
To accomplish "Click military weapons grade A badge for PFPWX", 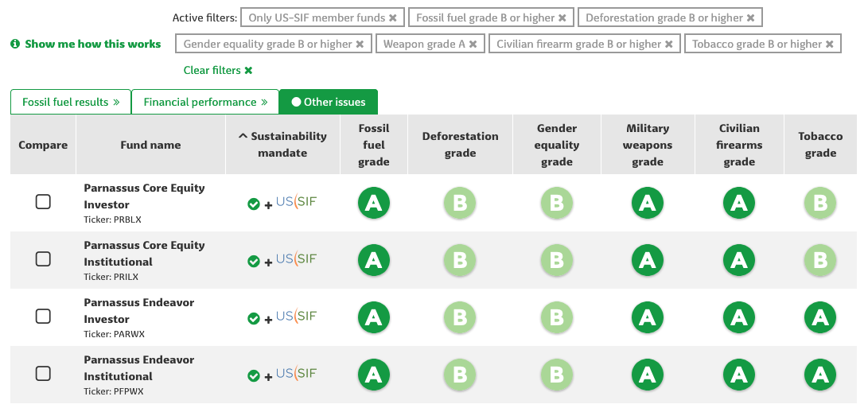I will (x=647, y=375).
